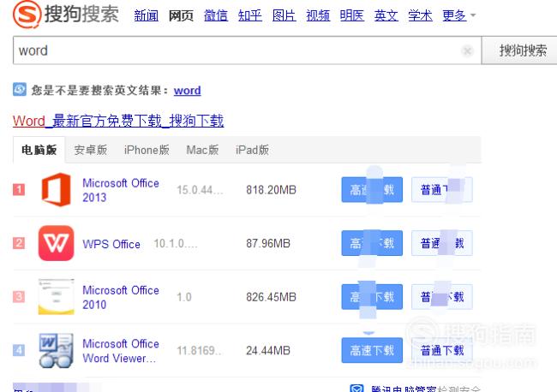Viewport: 557px width, 392px height.
Task: Click 普通下载 for Microsoft Office 2013
Action: tap(442, 189)
